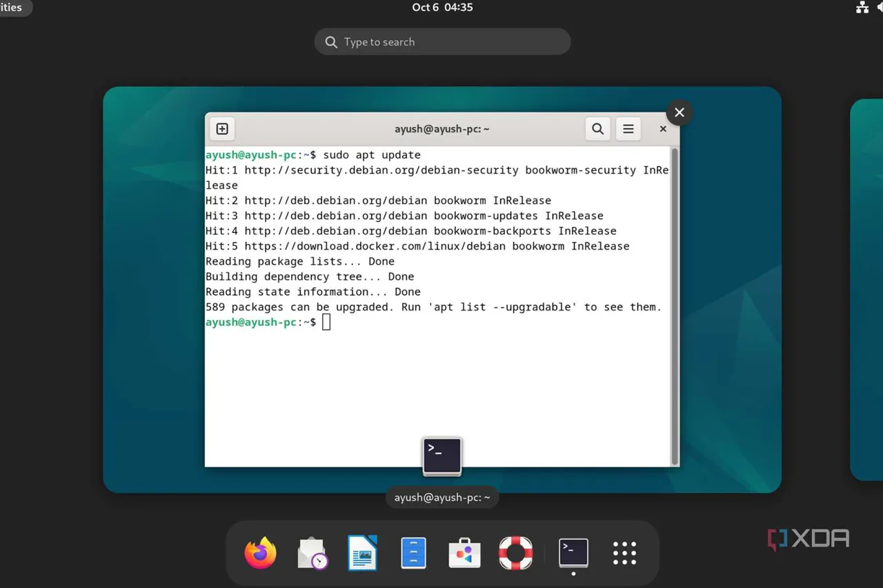Viewport: 883px width, 588px height.
Task: Click the 'Reading state information... Done' line
Action: pyautogui.click(x=313, y=292)
